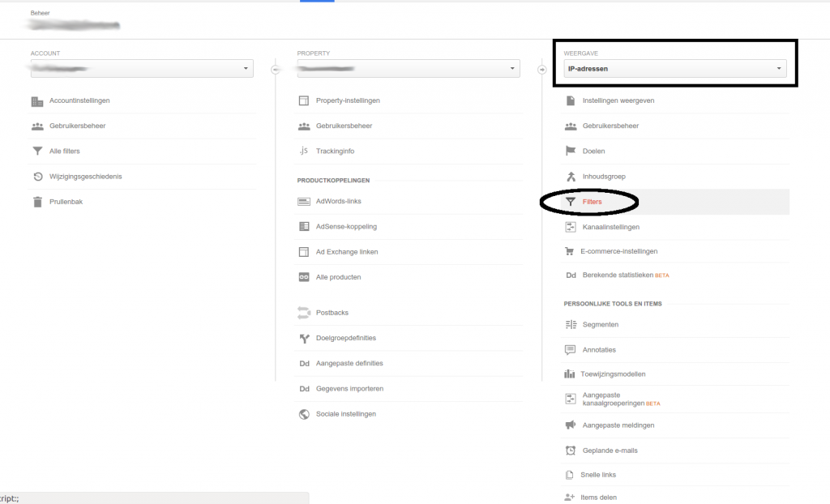Click the Alle producten link icon
Viewport: 830px width, 504px height.
(304, 277)
